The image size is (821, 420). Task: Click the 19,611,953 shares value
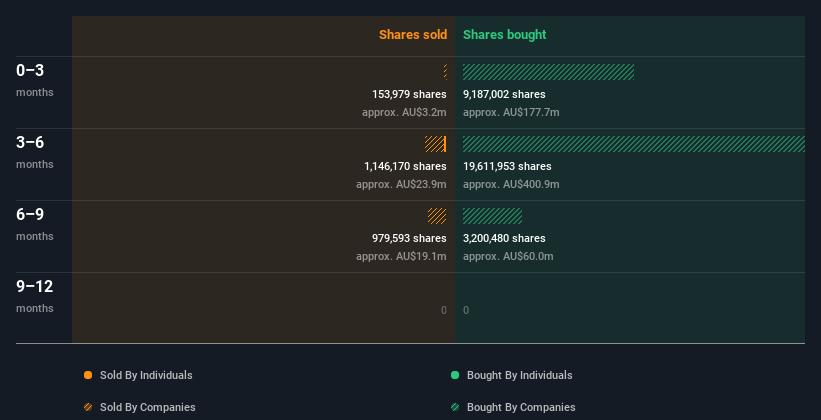coord(507,166)
